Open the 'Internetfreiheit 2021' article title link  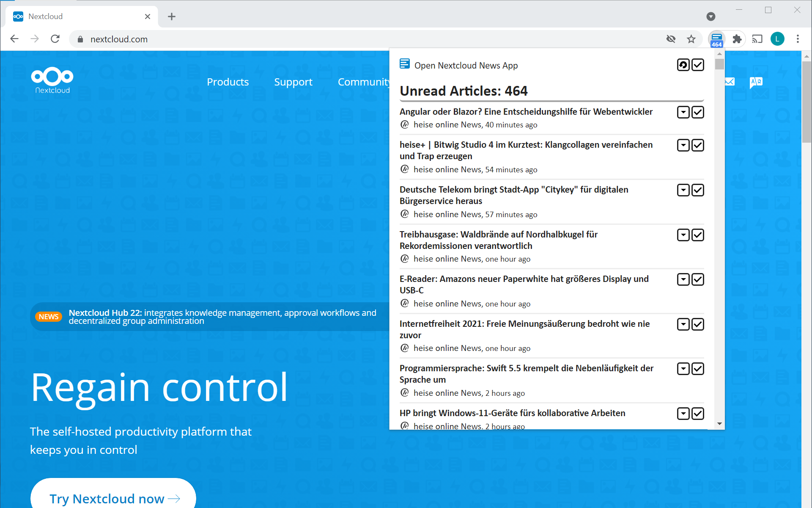click(524, 329)
